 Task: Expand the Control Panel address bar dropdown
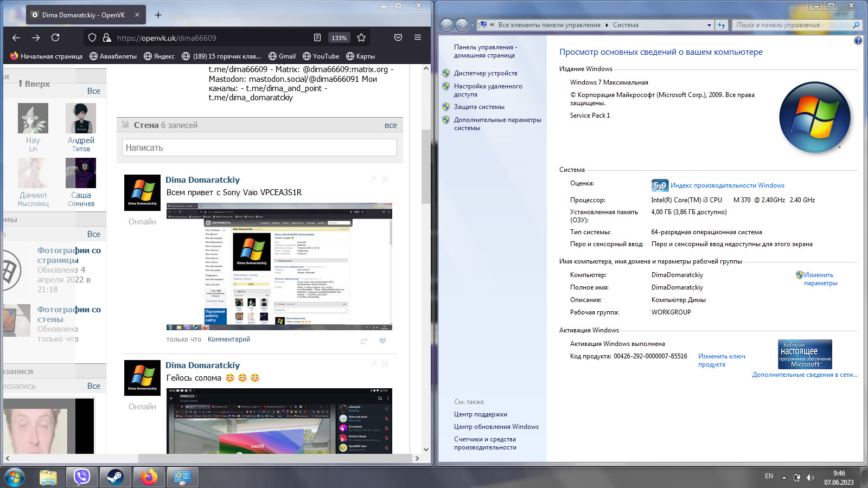pyautogui.click(x=709, y=25)
